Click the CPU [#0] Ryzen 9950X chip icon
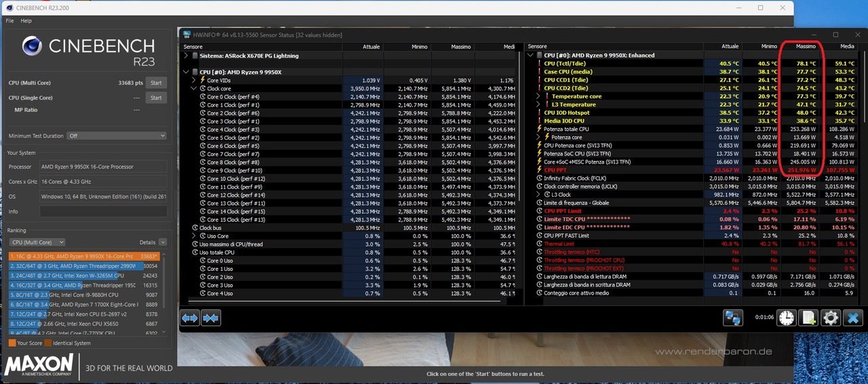This screenshot has height=384, width=868. click(195, 72)
